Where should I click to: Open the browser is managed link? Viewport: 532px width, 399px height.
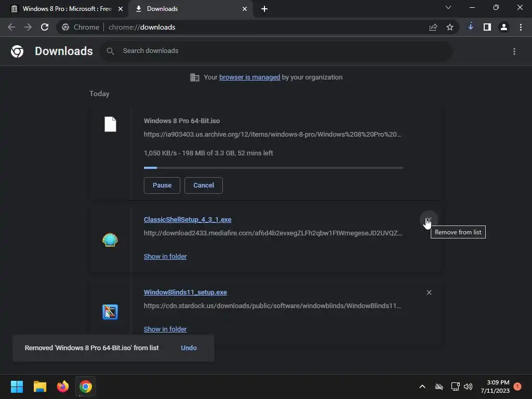coord(249,77)
